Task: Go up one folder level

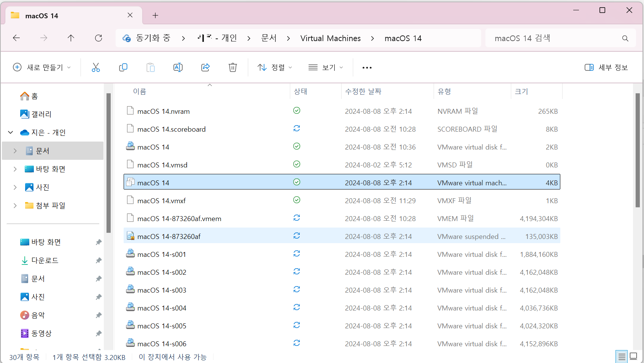Action: (x=71, y=38)
